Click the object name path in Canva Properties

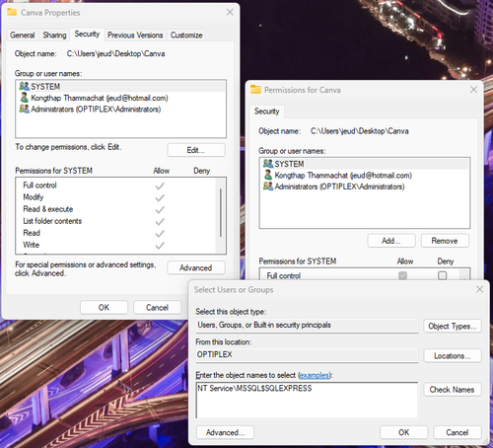click(x=115, y=53)
